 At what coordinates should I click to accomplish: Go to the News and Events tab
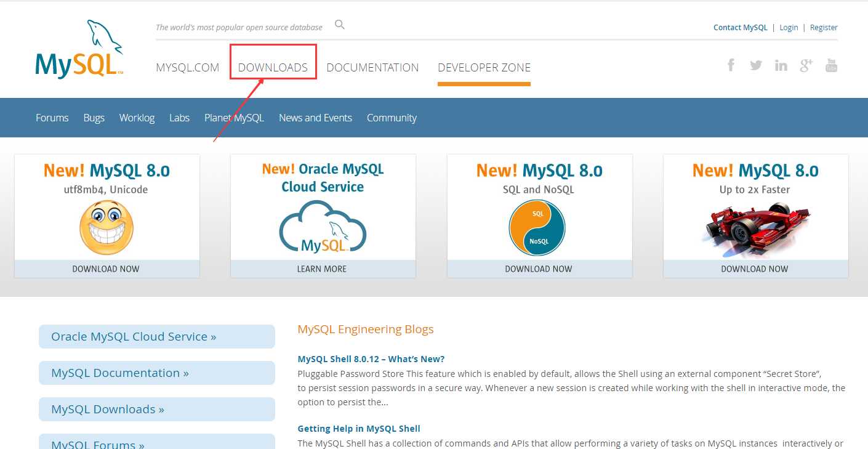[315, 118]
